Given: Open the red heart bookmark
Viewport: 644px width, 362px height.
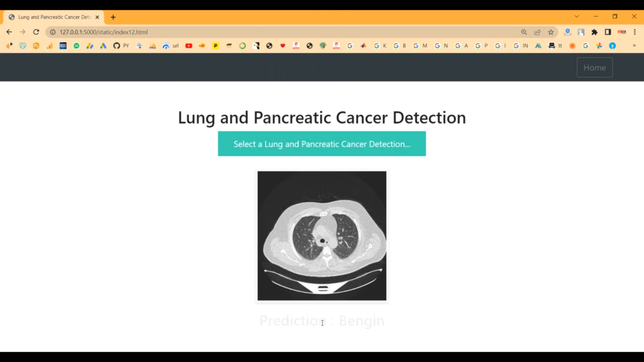Looking at the screenshot, I should click(283, 46).
